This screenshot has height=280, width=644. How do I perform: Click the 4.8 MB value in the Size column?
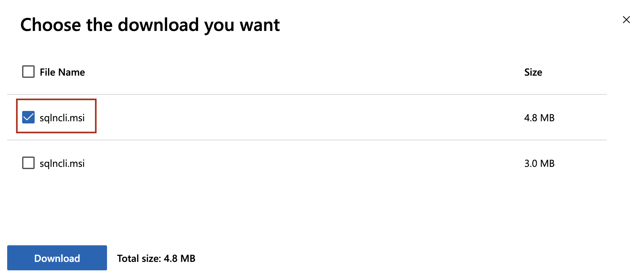point(539,118)
